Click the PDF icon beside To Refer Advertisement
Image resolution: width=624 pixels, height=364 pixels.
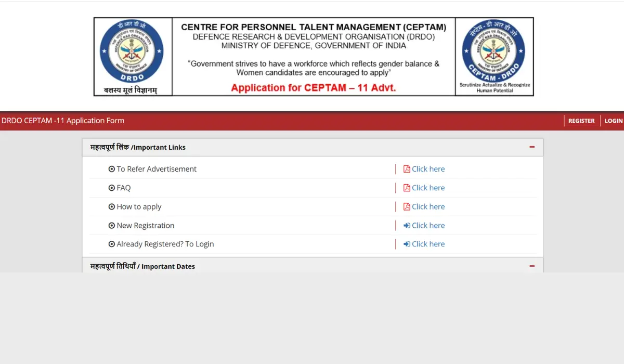pyautogui.click(x=406, y=168)
